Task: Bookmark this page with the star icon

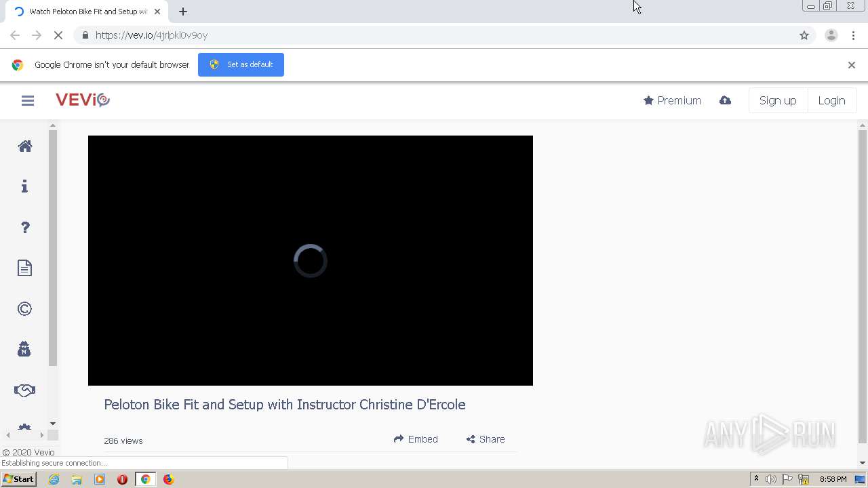Action: click(804, 35)
